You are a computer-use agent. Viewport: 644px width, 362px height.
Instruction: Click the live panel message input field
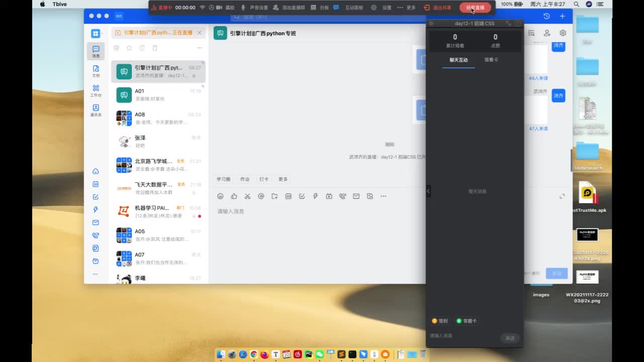pos(463,336)
